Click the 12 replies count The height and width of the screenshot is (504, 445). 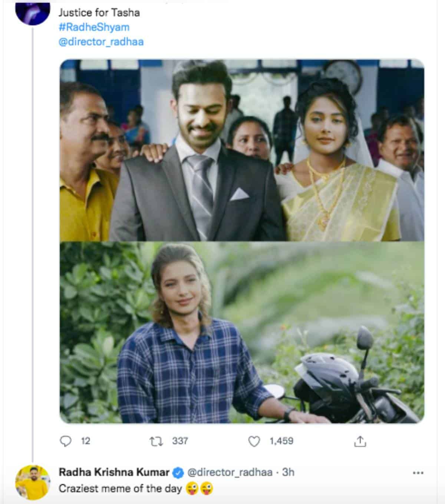86,441
